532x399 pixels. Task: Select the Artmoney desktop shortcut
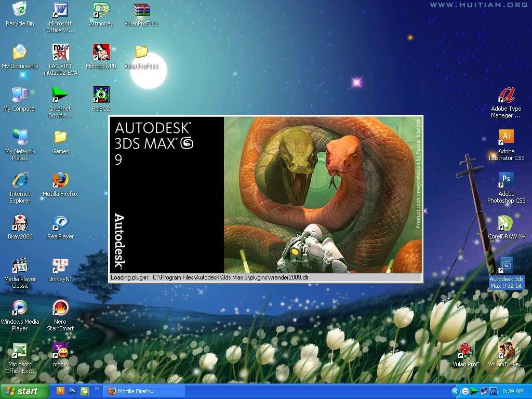tap(101, 14)
